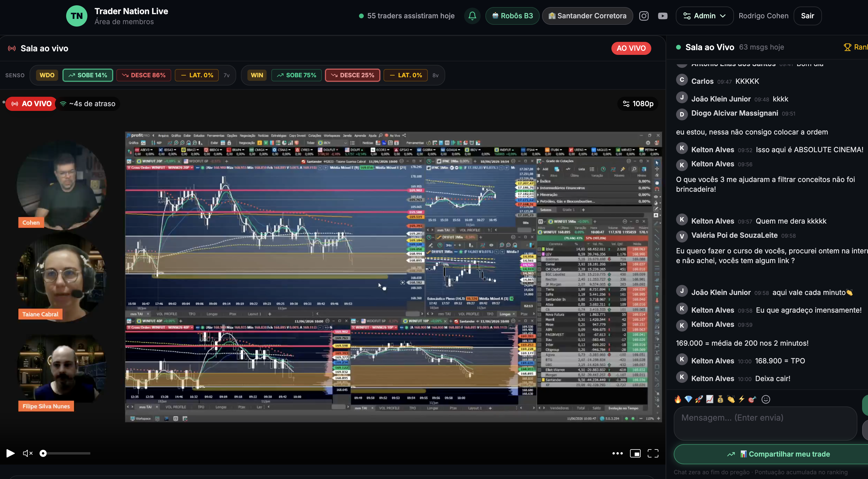This screenshot has width=868, height=479.
Task: Click the Profit menu bar search magnifier
Action: pos(381,136)
